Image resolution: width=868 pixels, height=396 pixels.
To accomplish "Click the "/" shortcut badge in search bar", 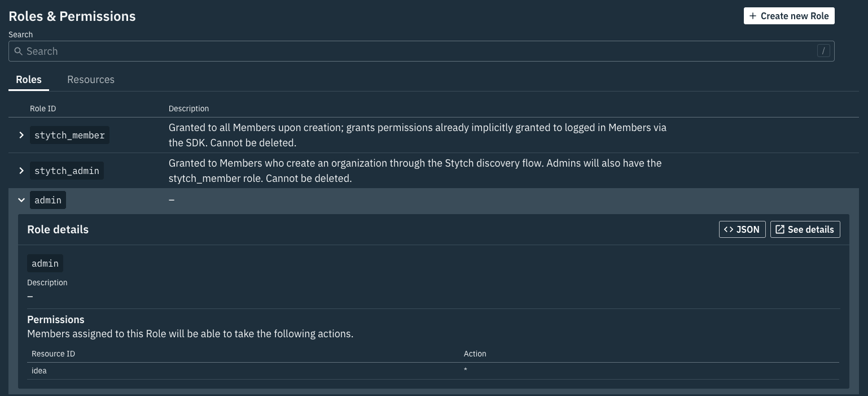I will 823,51.
